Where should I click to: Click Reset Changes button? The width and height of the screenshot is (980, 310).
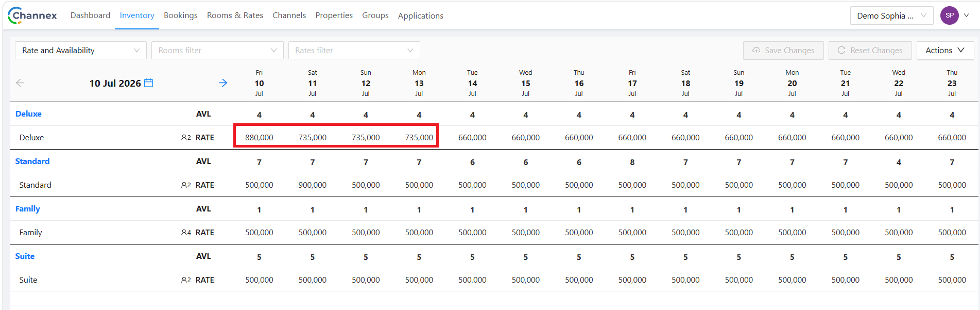point(870,51)
